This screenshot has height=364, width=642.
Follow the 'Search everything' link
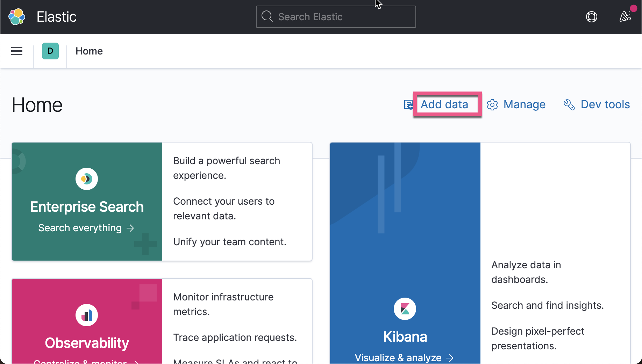click(81, 228)
